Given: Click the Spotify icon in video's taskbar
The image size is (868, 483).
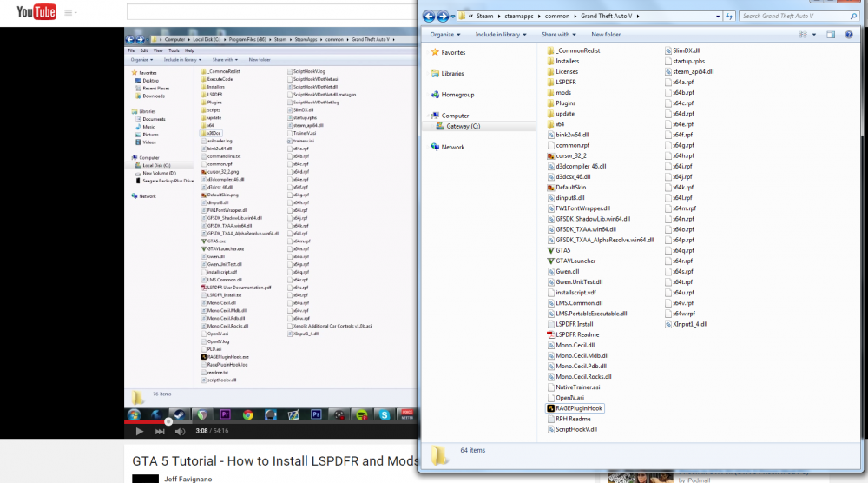Looking at the screenshot, I should point(361,414).
